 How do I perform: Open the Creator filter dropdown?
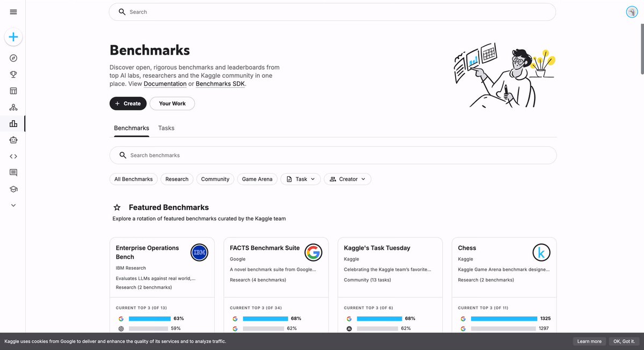tap(347, 179)
